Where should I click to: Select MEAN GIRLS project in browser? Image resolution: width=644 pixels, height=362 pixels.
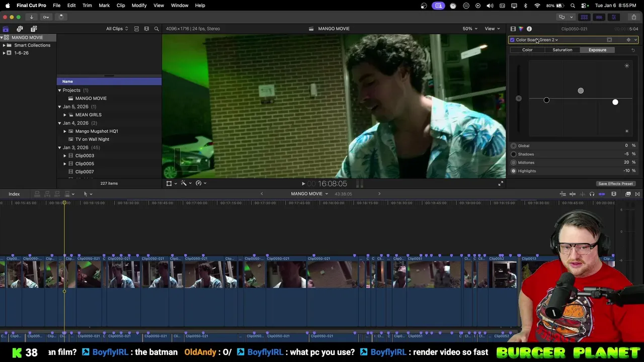click(88, 115)
